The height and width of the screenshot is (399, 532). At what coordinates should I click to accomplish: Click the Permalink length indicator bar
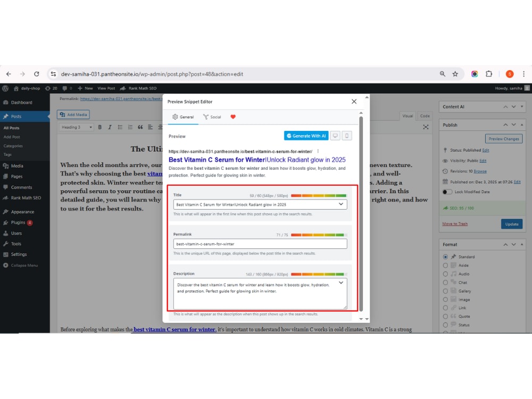click(319, 235)
